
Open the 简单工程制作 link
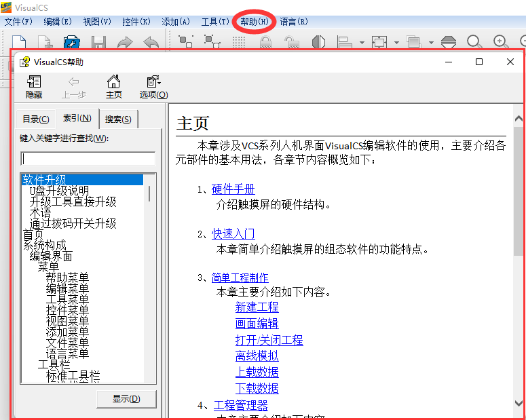[x=240, y=278]
